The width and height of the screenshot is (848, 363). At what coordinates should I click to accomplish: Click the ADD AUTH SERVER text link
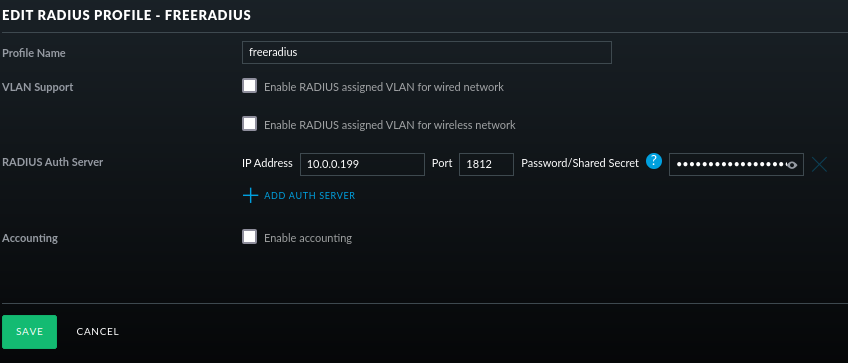[309, 196]
